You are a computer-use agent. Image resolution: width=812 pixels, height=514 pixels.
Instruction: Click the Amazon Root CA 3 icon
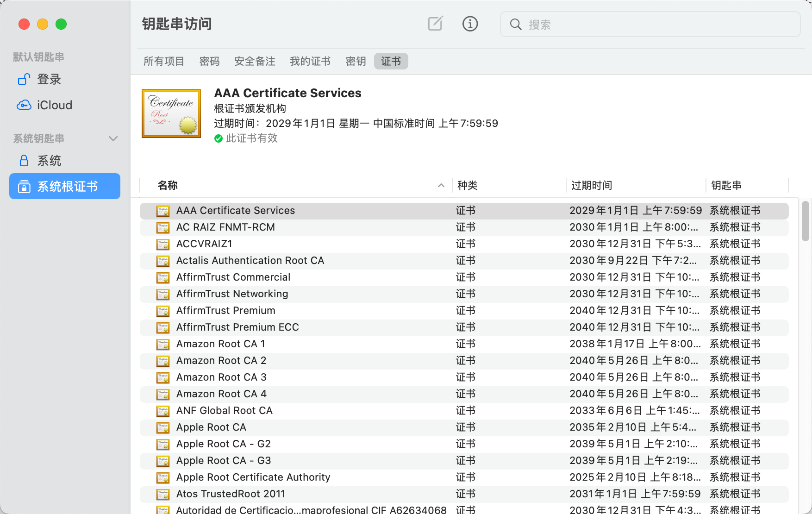[163, 377]
